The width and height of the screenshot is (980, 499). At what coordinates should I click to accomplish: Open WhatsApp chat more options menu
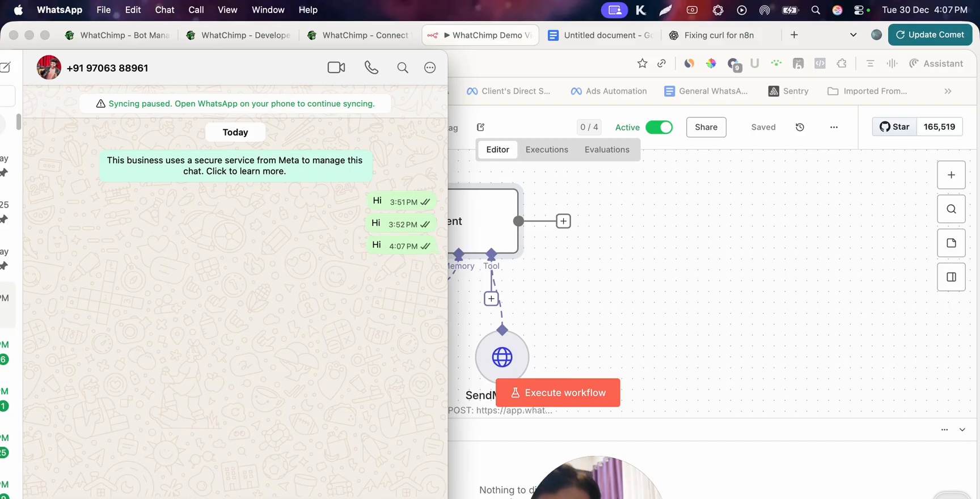click(430, 67)
